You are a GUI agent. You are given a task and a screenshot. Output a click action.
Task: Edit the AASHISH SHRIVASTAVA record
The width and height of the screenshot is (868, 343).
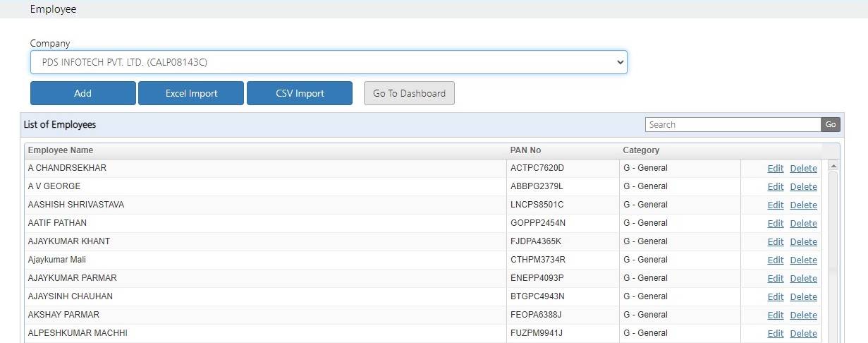tap(776, 205)
